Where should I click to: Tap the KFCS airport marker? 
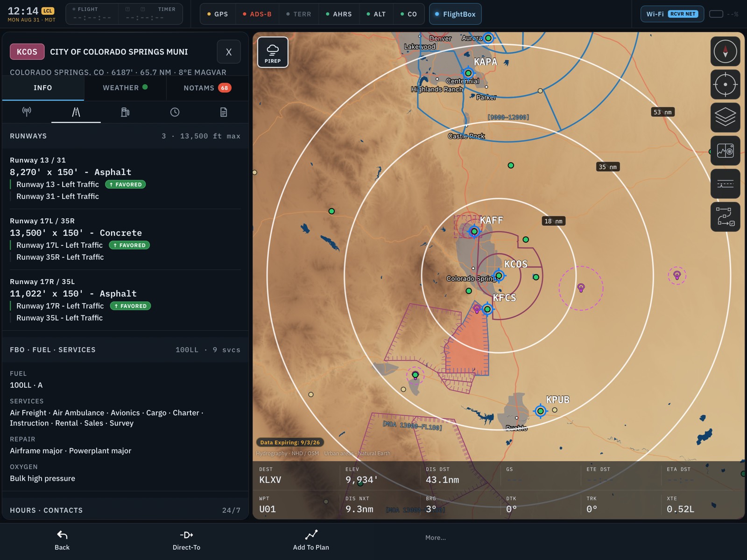pos(487,309)
